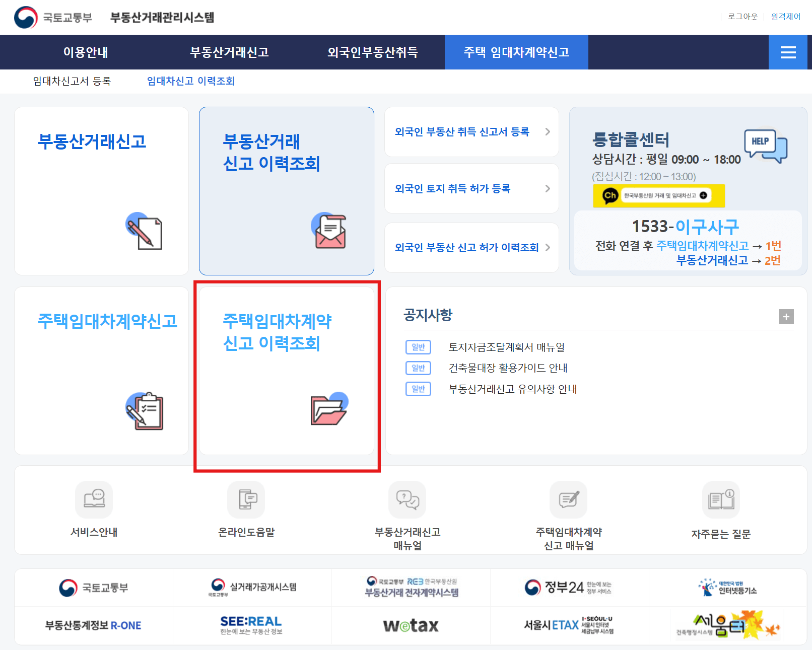Expand 공지사항 with the plus button
Image resolution: width=812 pixels, height=650 pixels.
pyautogui.click(x=786, y=317)
